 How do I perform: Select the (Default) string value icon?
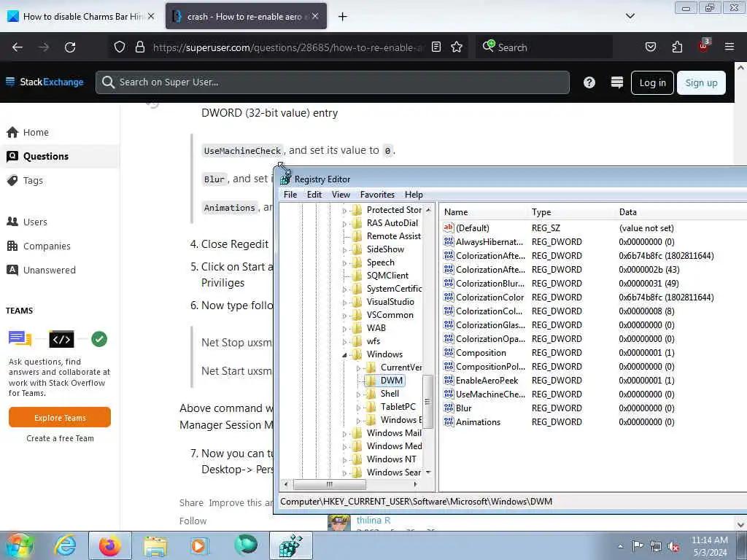coord(449,227)
